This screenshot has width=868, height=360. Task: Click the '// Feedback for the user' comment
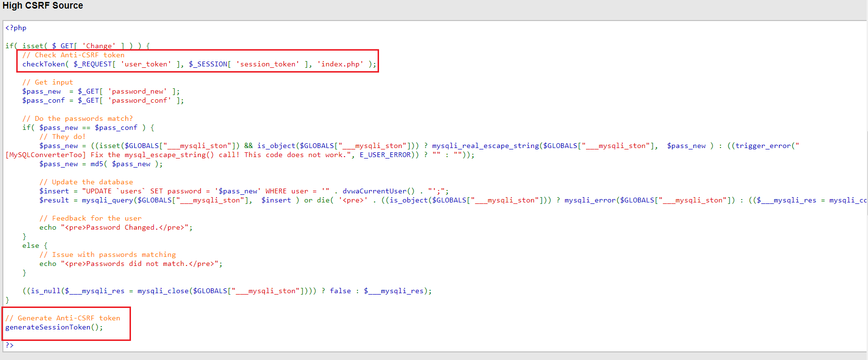(x=90, y=218)
